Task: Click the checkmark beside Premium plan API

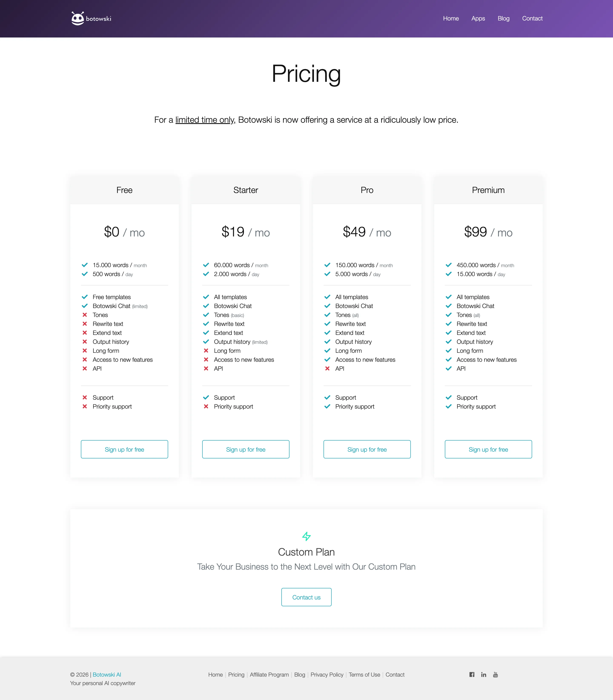Action: click(448, 368)
